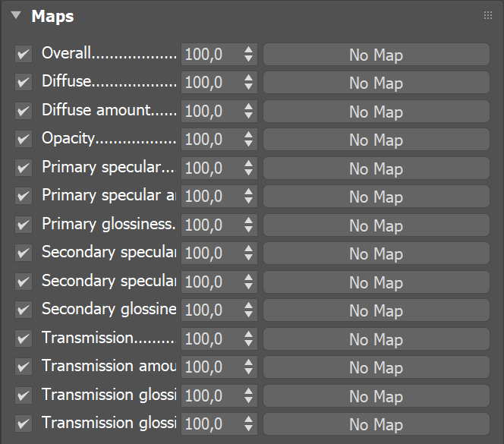Toggle the Transmission amount map checkbox
Viewport: 504px width, 444px height.
[24, 367]
